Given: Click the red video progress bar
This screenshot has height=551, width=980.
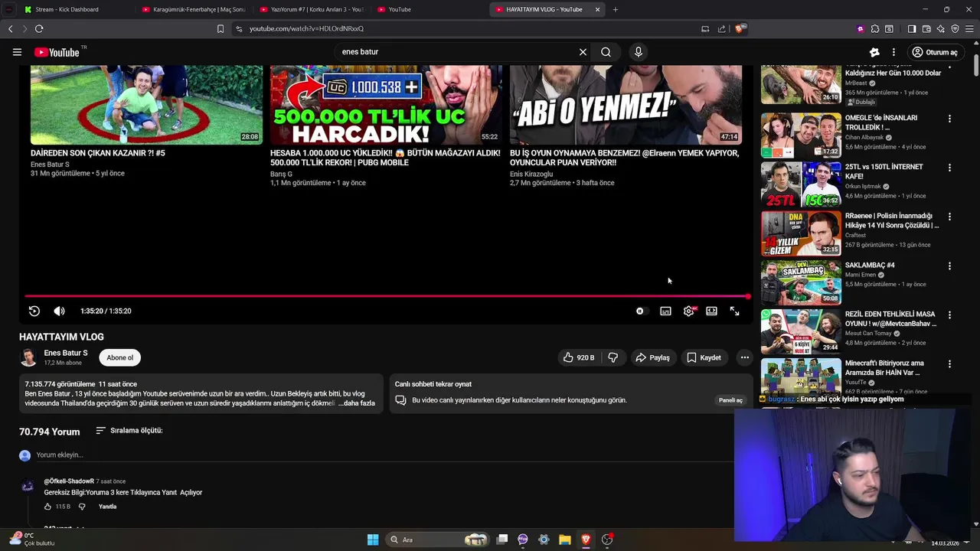Looking at the screenshot, I should [386, 296].
